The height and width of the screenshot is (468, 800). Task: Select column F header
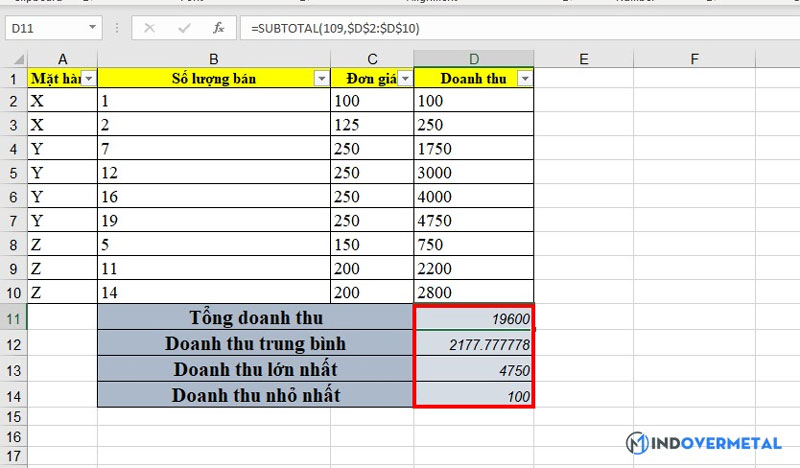[x=693, y=59]
